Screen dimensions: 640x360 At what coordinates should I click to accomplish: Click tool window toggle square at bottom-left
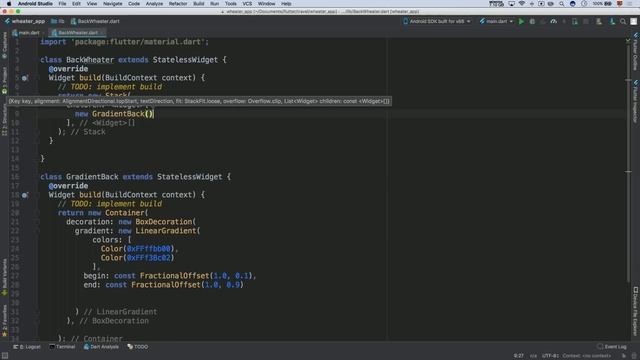[x=4, y=356]
